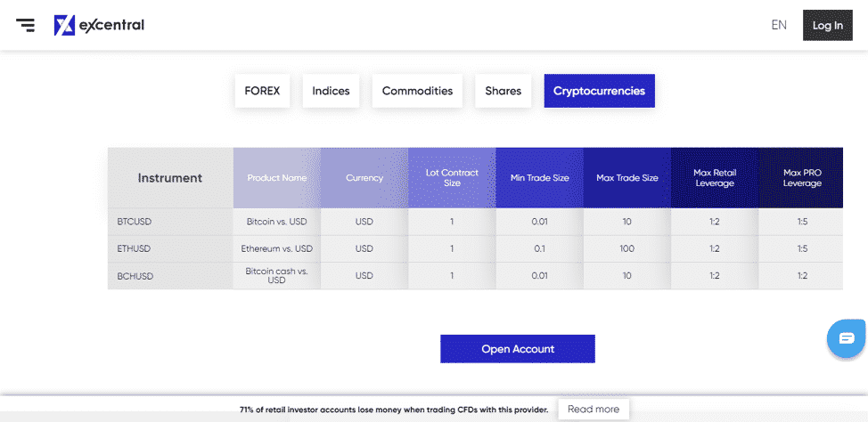The width and height of the screenshot is (868, 422).
Task: Select the ETHUSD instrument row
Action: click(475, 249)
